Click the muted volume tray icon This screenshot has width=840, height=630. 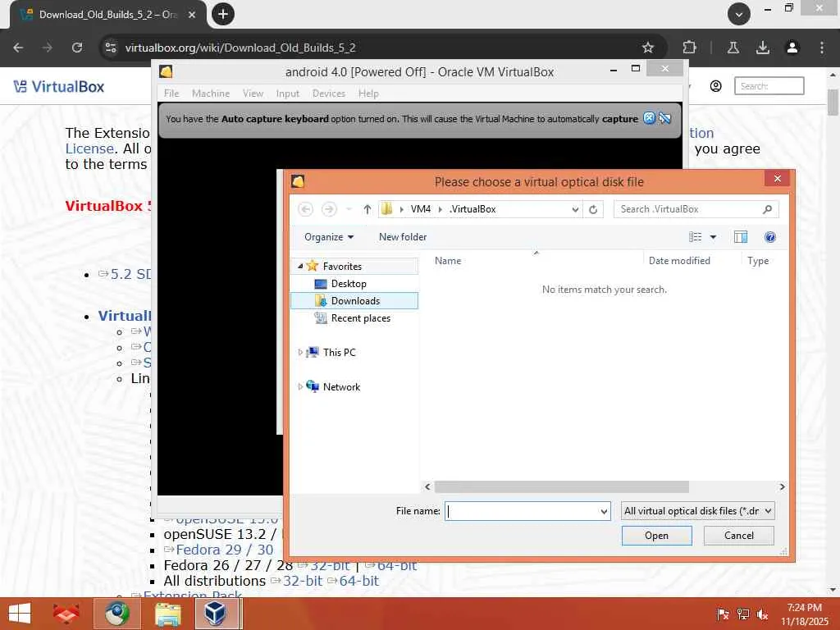tap(762, 614)
